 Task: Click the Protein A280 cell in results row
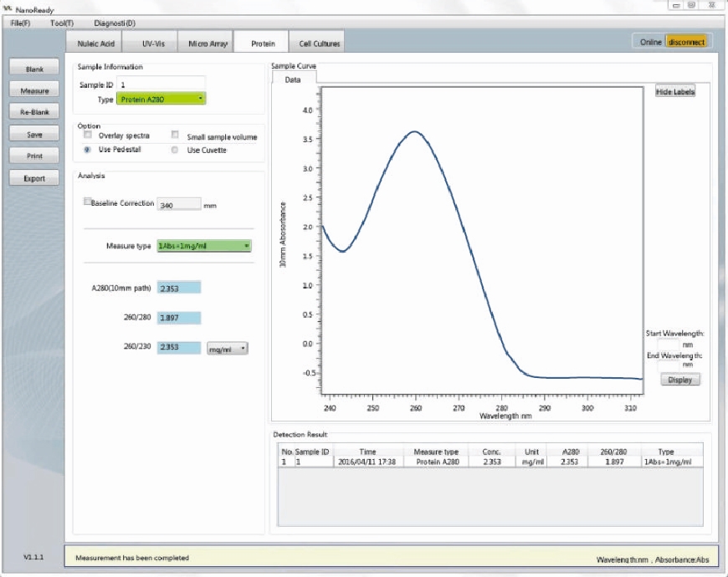pyautogui.click(x=438, y=462)
